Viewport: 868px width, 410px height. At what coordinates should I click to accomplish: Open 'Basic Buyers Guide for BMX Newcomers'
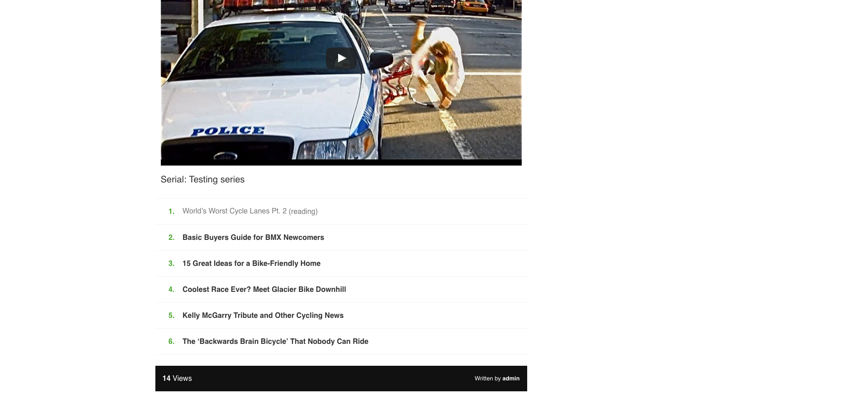253,238
